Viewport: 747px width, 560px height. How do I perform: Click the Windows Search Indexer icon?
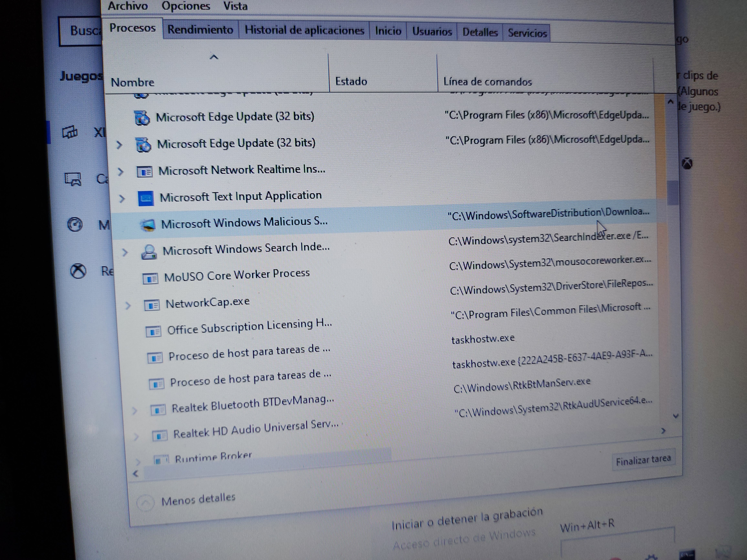[149, 252]
